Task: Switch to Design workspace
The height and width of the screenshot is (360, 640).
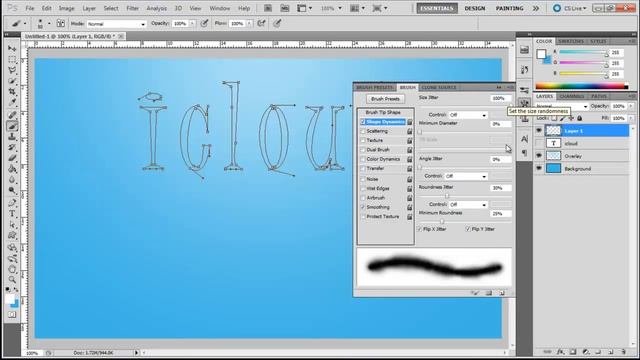Action: (475, 8)
